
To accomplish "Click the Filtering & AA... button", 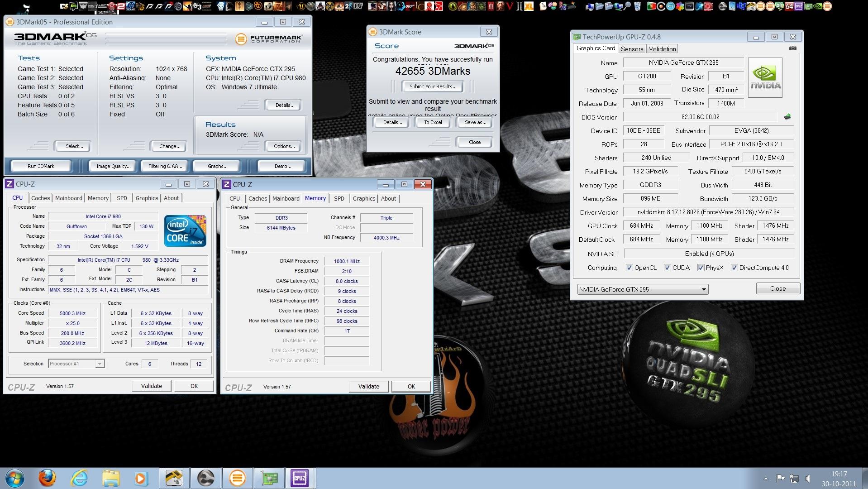I will [x=165, y=166].
